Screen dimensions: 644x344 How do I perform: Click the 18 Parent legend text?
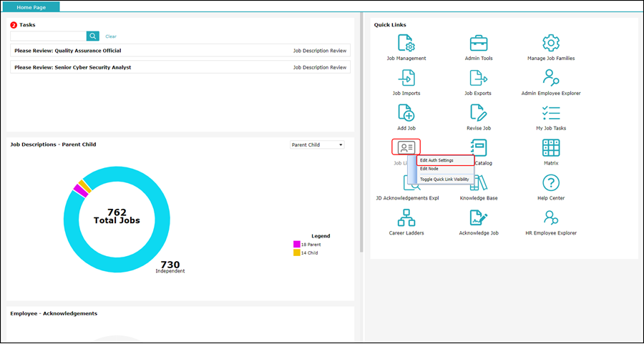coord(311,245)
